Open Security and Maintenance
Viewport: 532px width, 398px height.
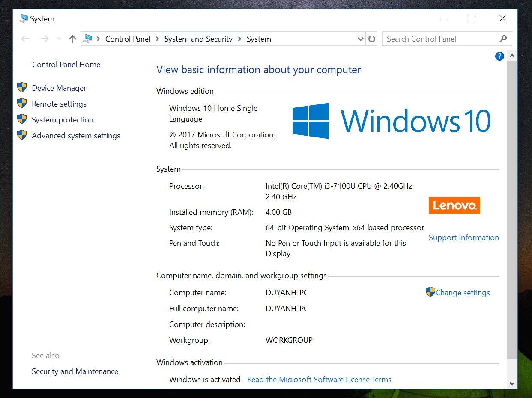click(75, 371)
